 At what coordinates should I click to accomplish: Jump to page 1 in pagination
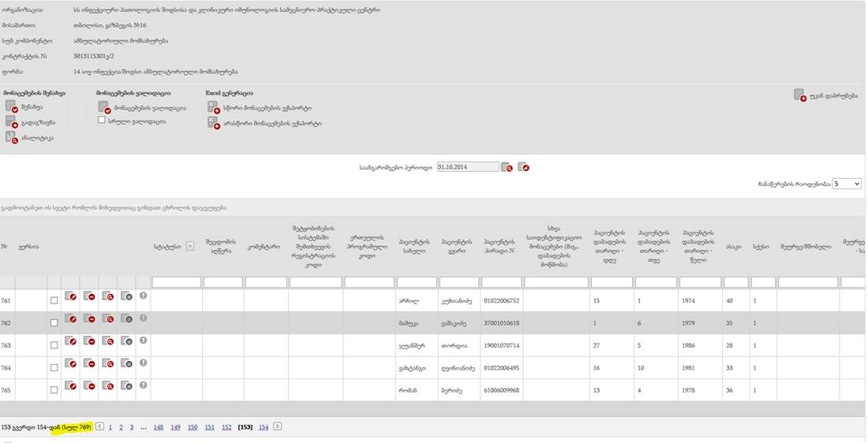(110, 427)
